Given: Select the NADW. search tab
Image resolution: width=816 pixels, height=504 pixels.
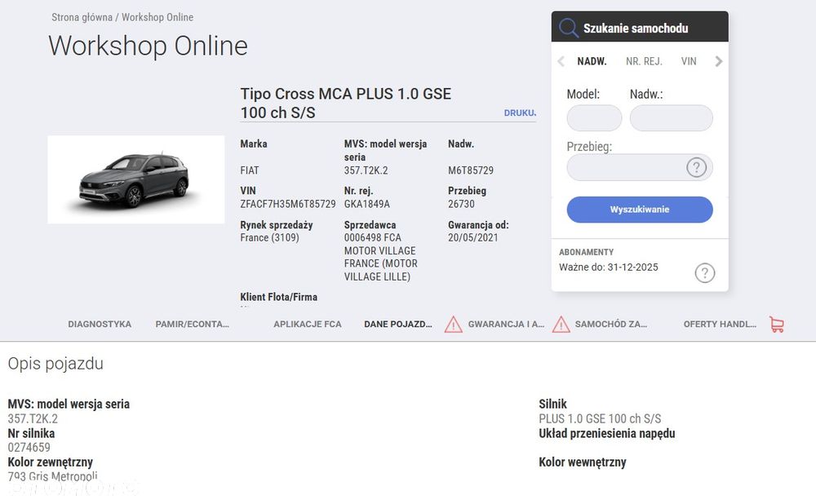Looking at the screenshot, I should click(x=592, y=61).
